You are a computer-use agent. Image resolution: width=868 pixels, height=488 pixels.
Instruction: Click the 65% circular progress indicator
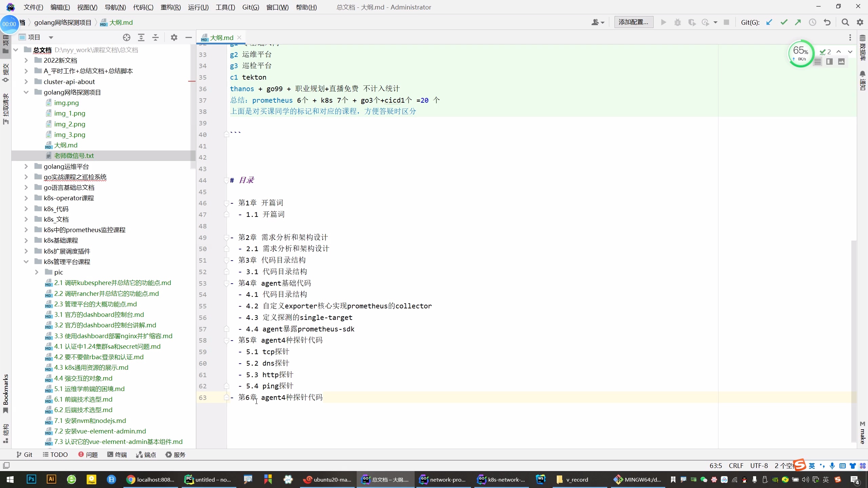pos(800,54)
